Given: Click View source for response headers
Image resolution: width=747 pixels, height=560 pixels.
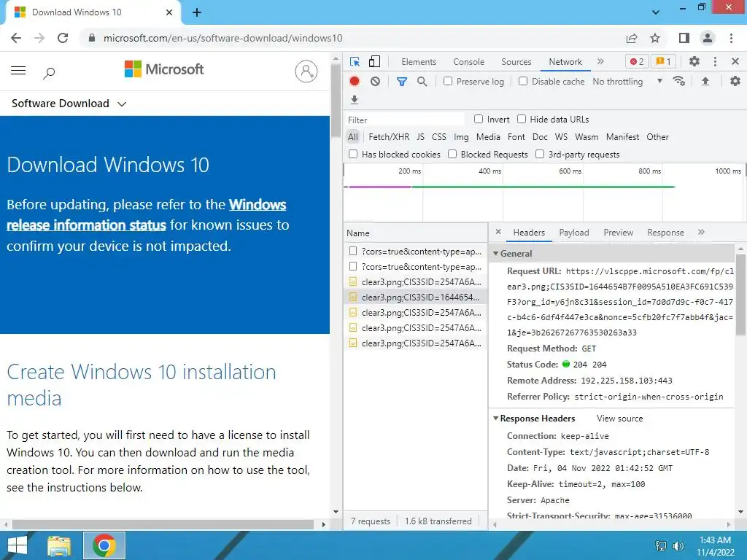Looking at the screenshot, I should (620, 419).
